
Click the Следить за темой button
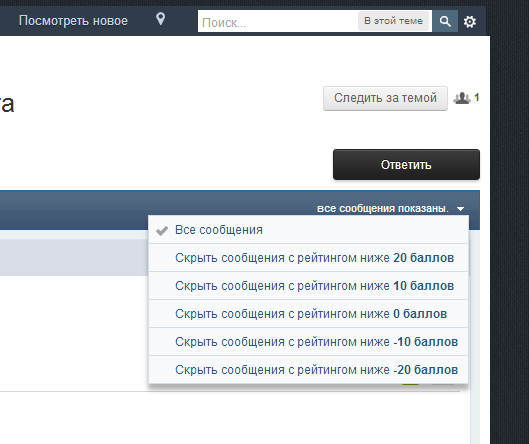coord(385,98)
